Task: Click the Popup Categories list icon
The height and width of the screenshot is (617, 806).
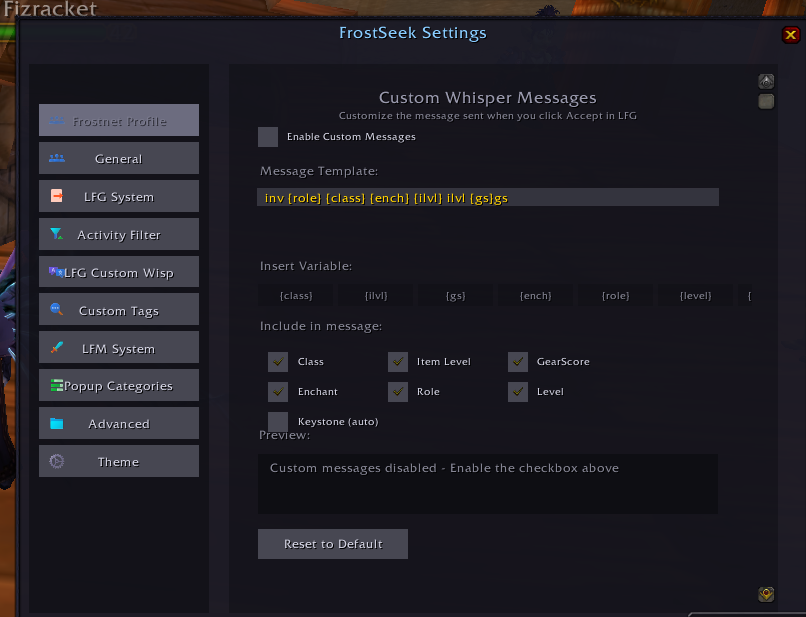Action: coord(57,385)
